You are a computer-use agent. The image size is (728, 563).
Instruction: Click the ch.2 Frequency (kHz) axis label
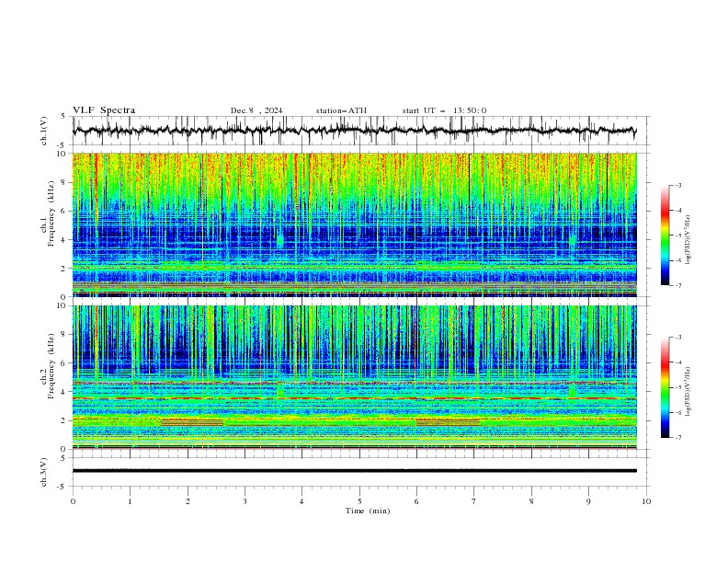(47, 365)
